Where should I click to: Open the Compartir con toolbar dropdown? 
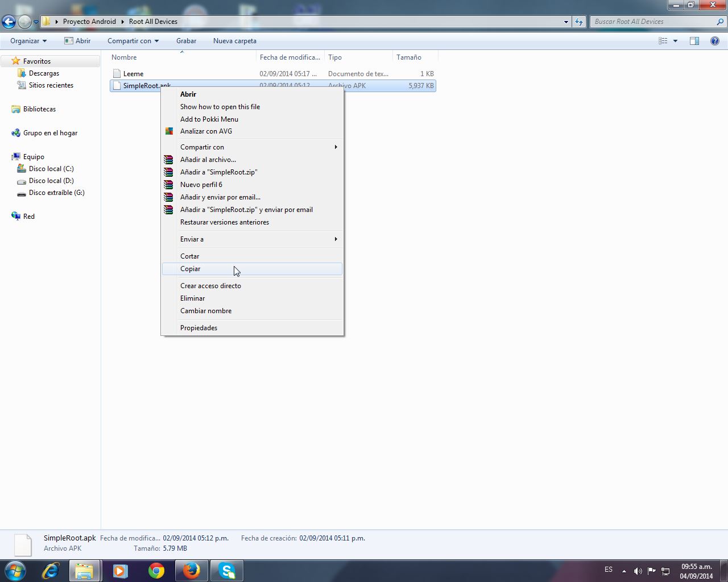(x=133, y=41)
